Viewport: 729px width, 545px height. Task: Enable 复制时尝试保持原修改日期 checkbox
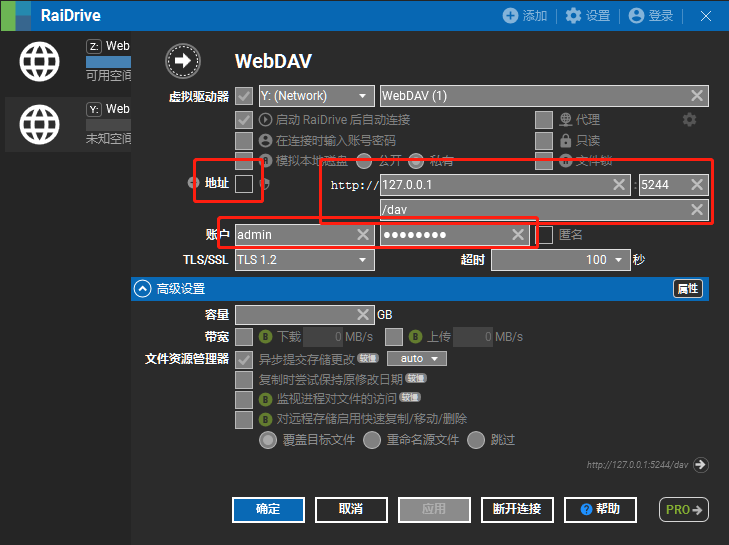click(x=244, y=379)
